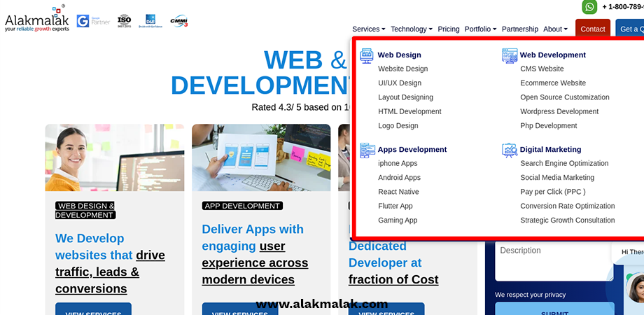The width and height of the screenshot is (644, 315).
Task: Select iphone Apps option
Action: click(x=398, y=163)
